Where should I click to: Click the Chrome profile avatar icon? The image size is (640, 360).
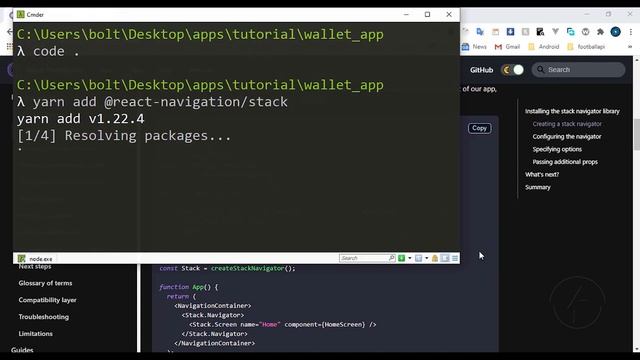(x=616, y=31)
